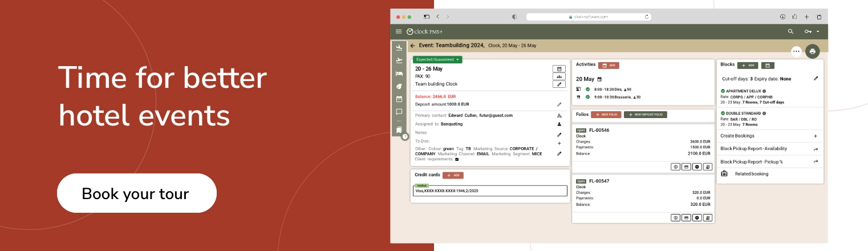This screenshot has width=868, height=251.
Task: Open arrivals from the sidebar landing plane
Action: coord(399,47)
